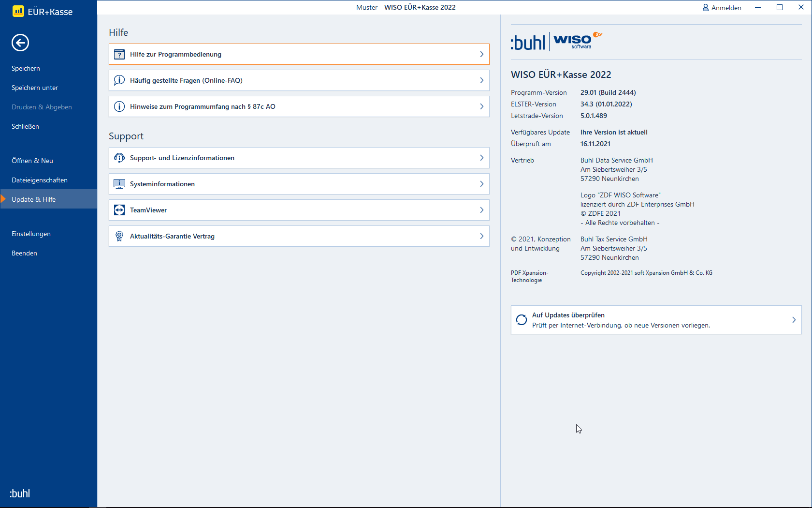The width and height of the screenshot is (812, 508).
Task: Expand chevron of Häufig gestellte Fragen row
Action: pos(481,80)
